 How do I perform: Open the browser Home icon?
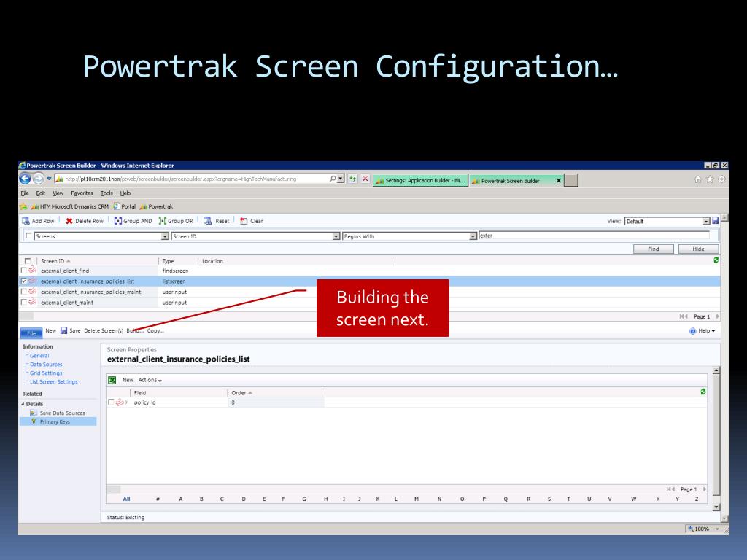coord(697,179)
